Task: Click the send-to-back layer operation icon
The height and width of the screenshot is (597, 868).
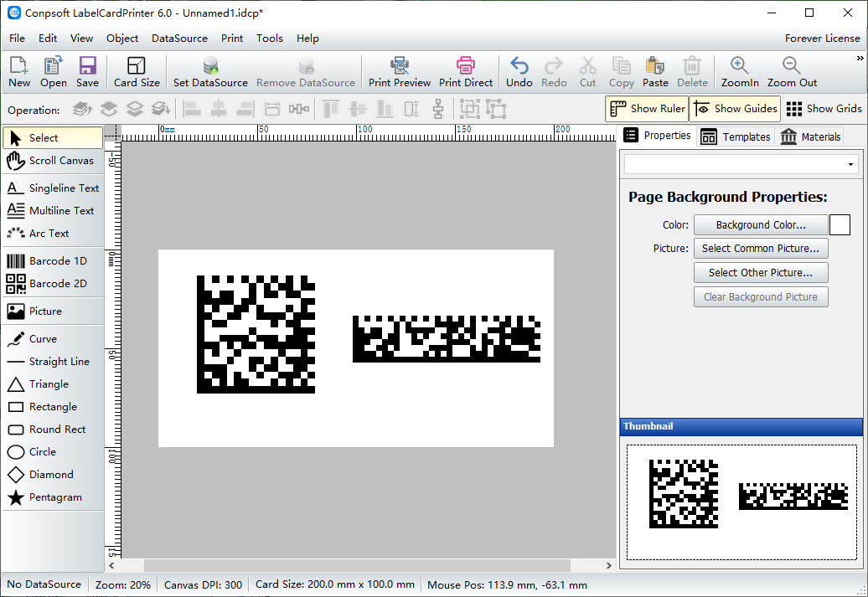Action: (161, 109)
